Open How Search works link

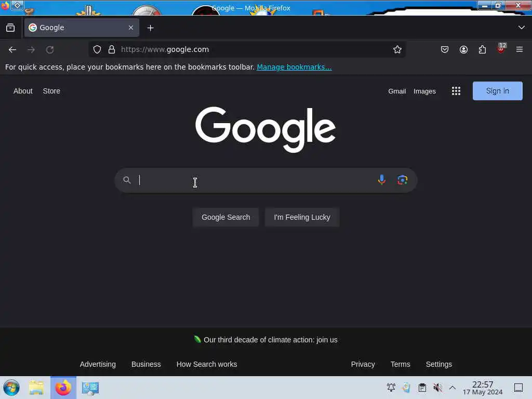[x=207, y=364]
